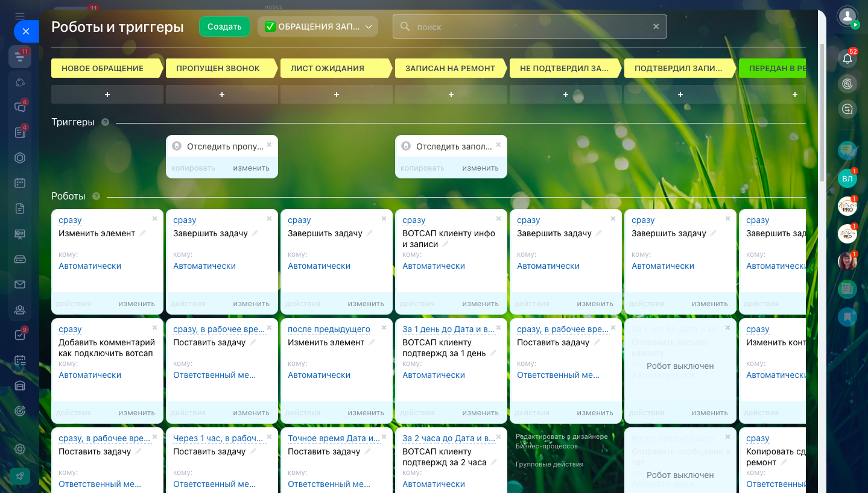Open the storefront icon in the left sidebar
This screenshot has width=868, height=493.
20,386
